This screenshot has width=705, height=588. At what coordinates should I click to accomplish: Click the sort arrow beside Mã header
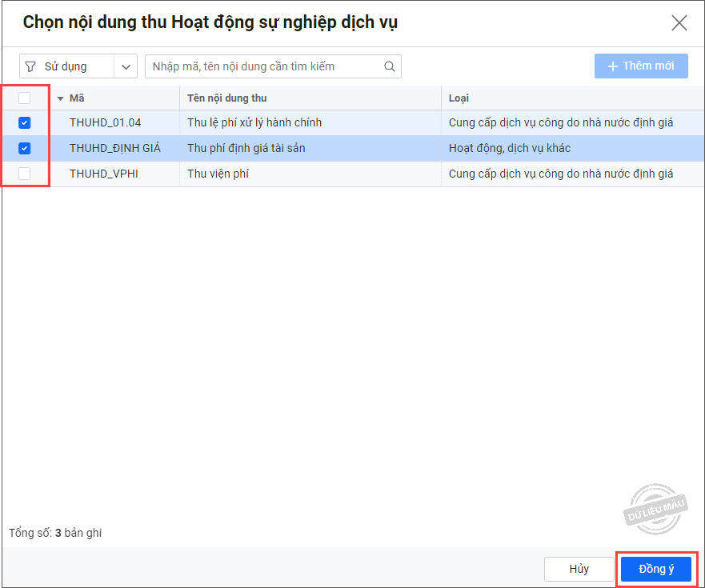click(x=60, y=98)
